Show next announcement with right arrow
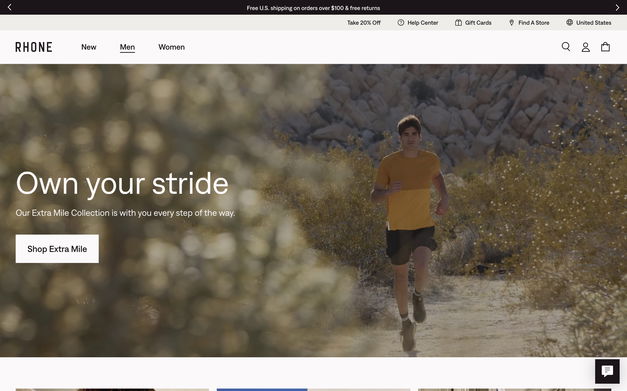The width and height of the screenshot is (627, 391). (617, 7)
